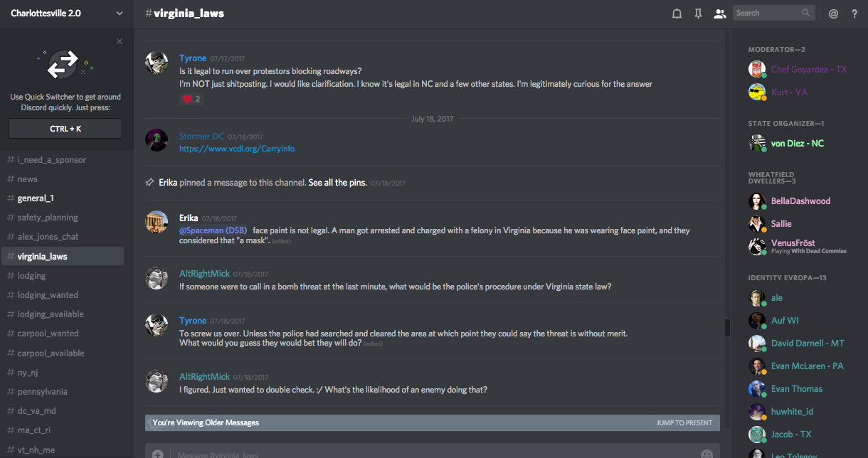Viewport: 868px width, 458px height.
Task: Click the chat message scrollbar thumb
Action: (727, 327)
